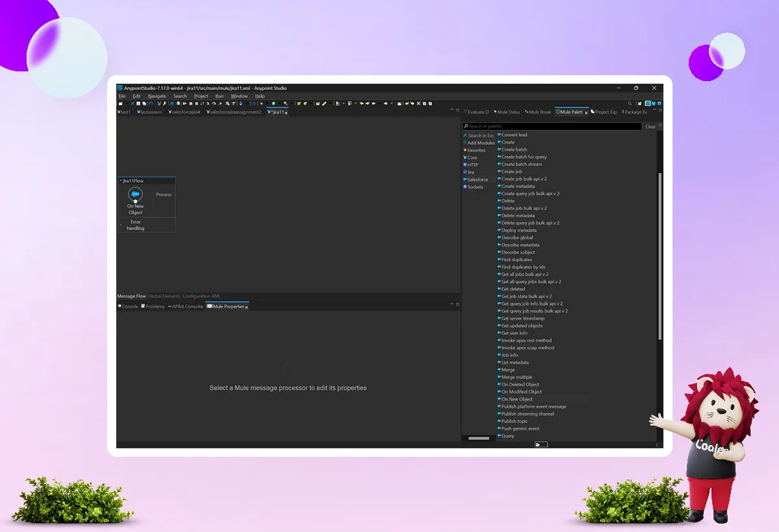Open the Navigate menu
The width and height of the screenshot is (779, 532).
(157, 96)
